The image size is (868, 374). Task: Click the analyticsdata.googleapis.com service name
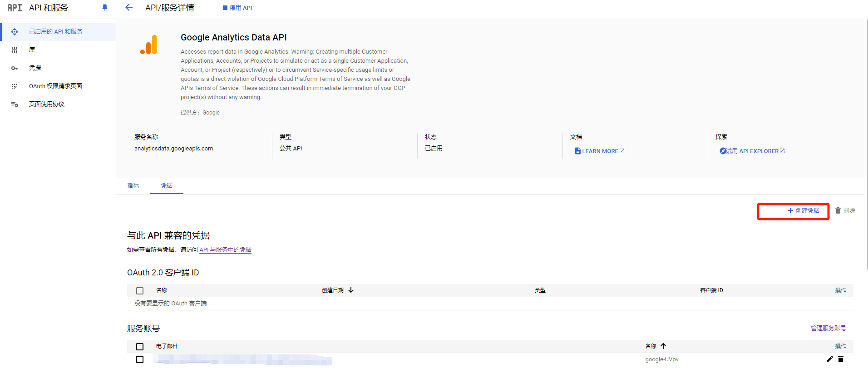[173, 148]
